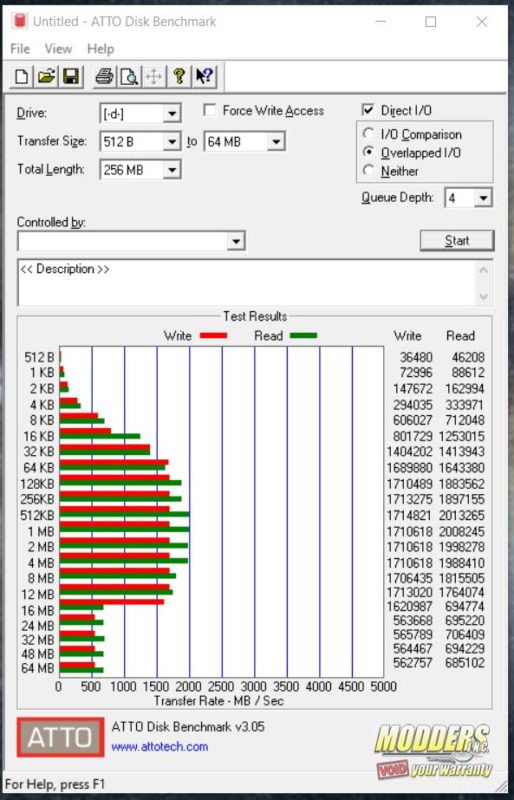This screenshot has height=800, width=514.
Task: Click the 'Transfer Rate - MB / Sec' axis label
Action: coord(219,701)
